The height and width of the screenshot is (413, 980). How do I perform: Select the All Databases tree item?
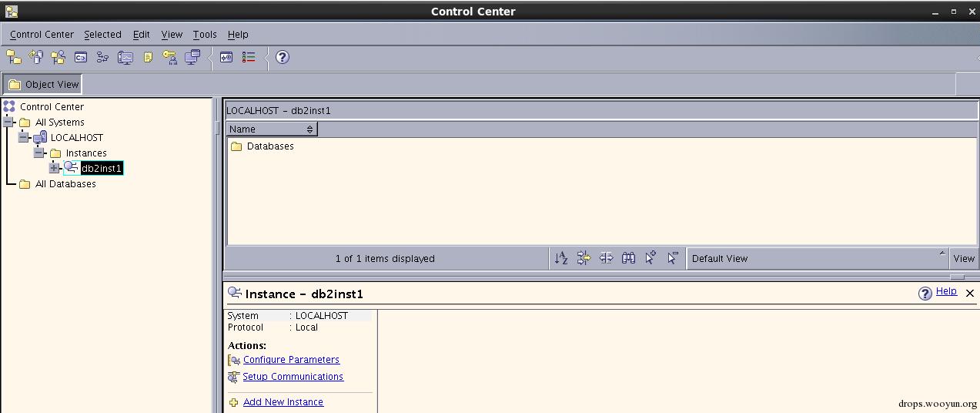click(x=65, y=184)
